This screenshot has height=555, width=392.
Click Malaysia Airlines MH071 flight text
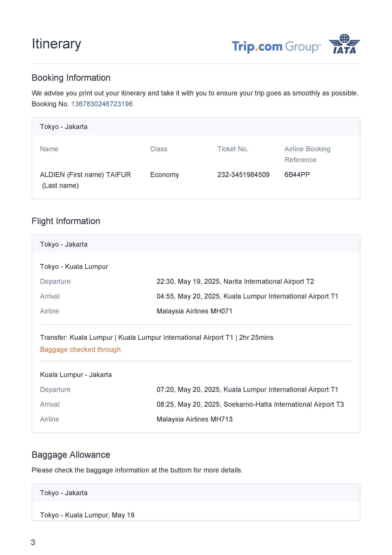click(x=194, y=311)
